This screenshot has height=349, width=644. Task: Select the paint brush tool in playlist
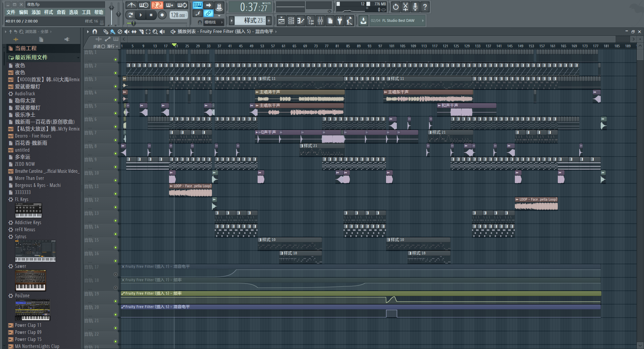point(113,32)
